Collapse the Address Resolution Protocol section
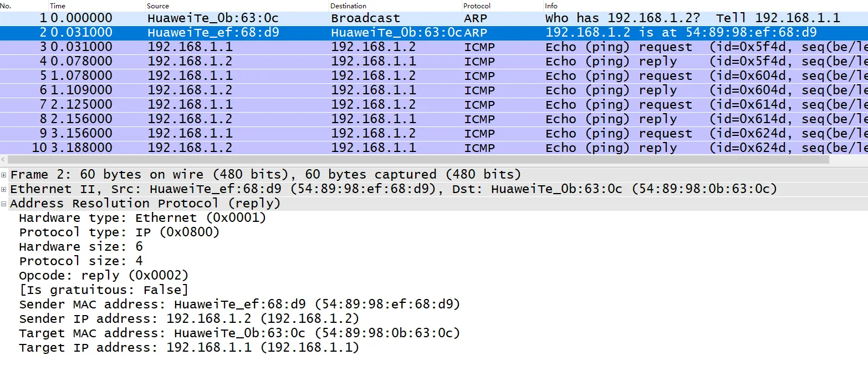868x365 pixels. point(4,204)
